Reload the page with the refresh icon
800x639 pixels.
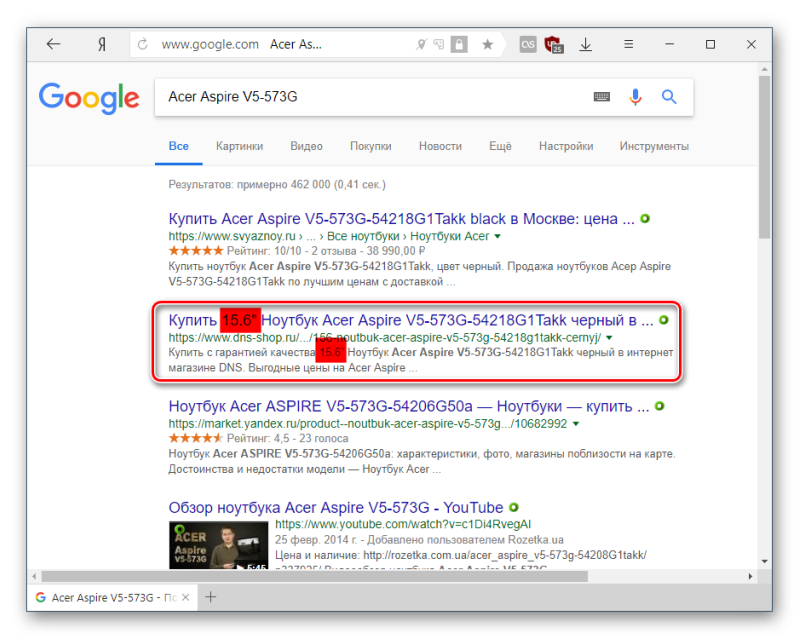coord(142,44)
